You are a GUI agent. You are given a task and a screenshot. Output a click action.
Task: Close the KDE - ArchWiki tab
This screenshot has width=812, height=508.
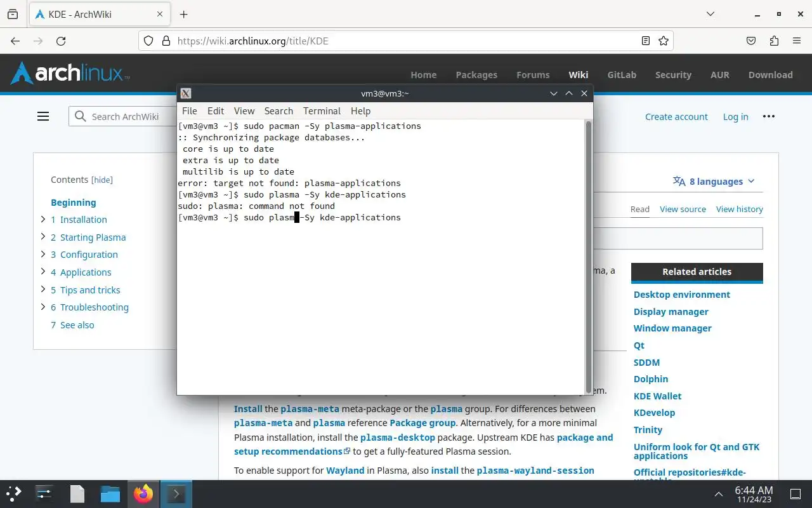pyautogui.click(x=159, y=14)
